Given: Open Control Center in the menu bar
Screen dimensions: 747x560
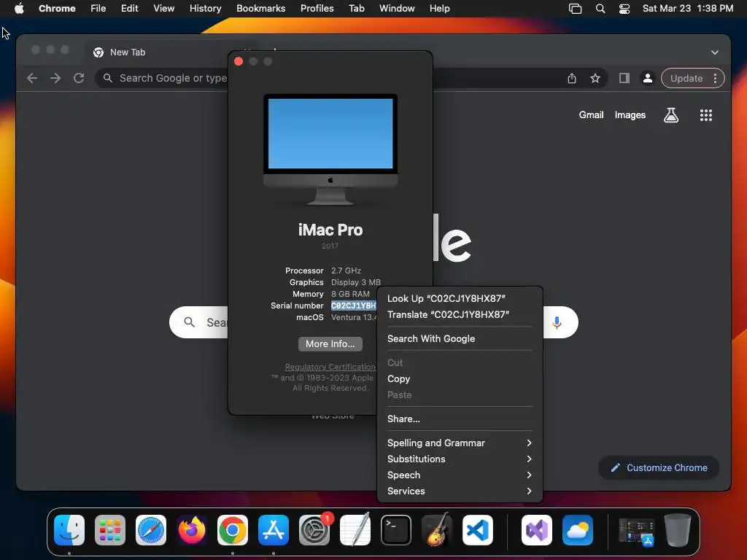Looking at the screenshot, I should point(624,9).
